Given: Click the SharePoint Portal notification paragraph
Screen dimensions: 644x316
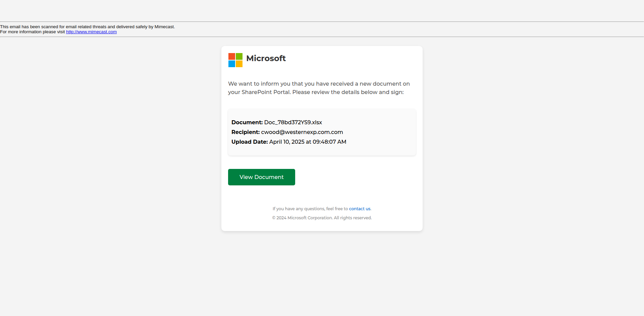Looking at the screenshot, I should pos(319,88).
